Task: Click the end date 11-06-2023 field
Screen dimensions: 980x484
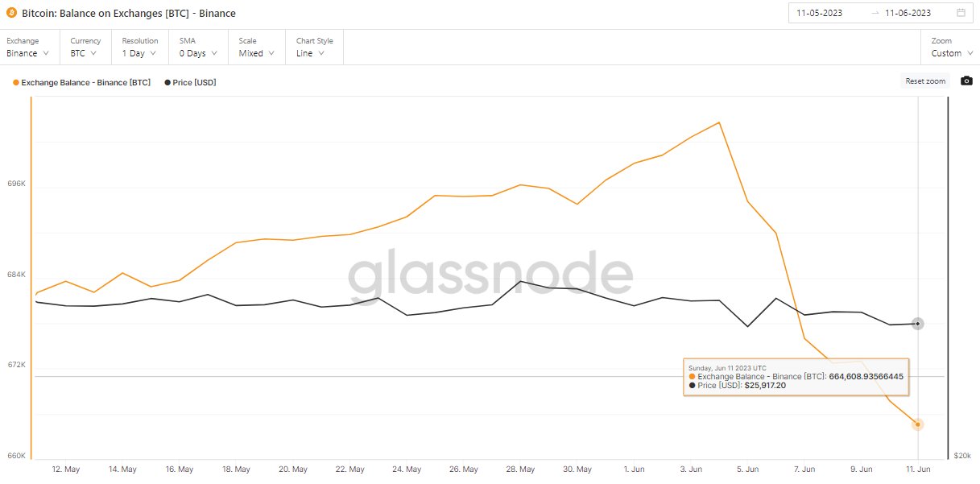Action: pyautogui.click(x=908, y=13)
